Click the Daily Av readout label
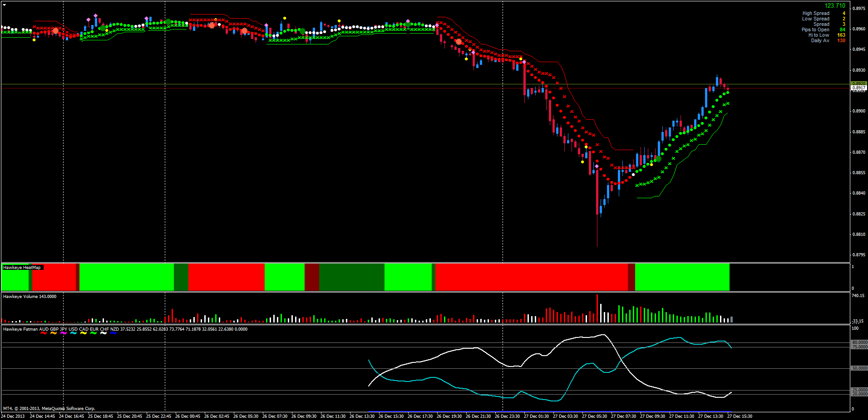 click(x=820, y=41)
